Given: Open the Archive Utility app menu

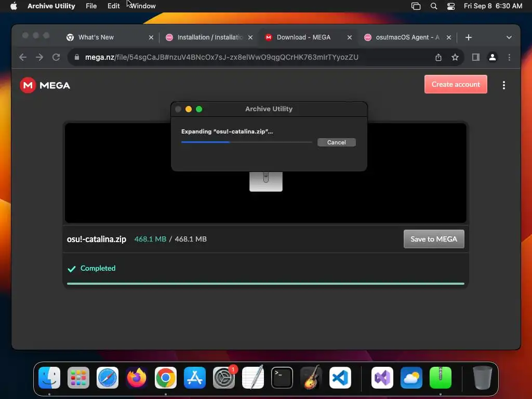Looking at the screenshot, I should click(51, 6).
